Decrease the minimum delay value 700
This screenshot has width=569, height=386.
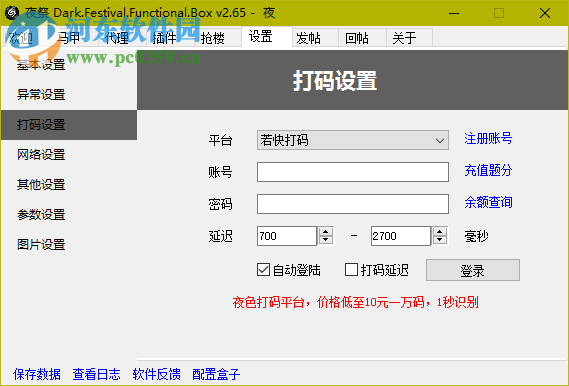[x=326, y=240]
